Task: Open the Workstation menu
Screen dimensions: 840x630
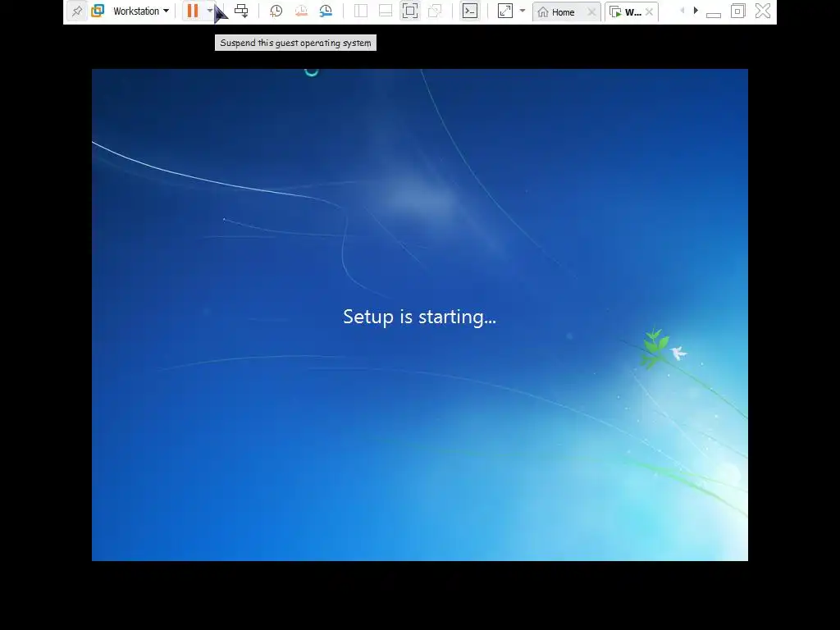Action: tap(141, 11)
